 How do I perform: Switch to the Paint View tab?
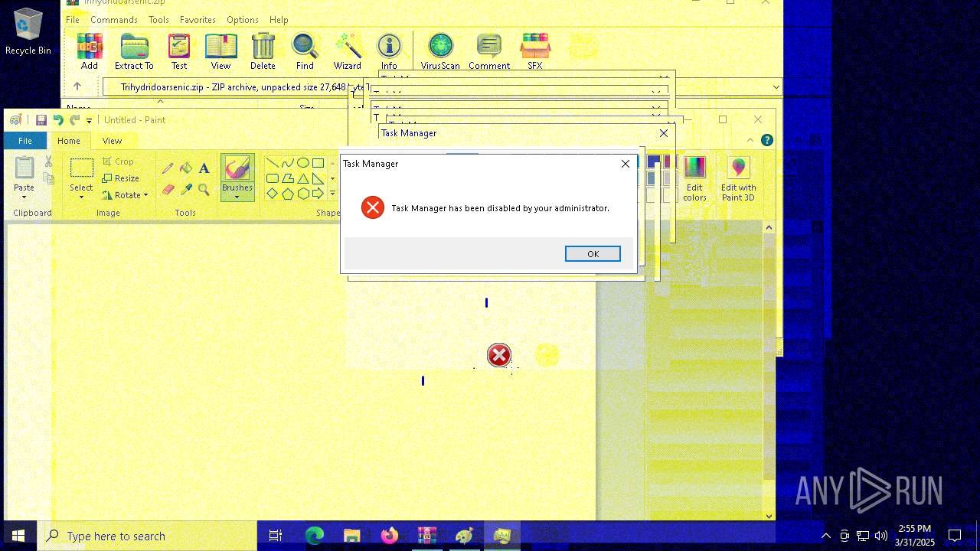(113, 141)
